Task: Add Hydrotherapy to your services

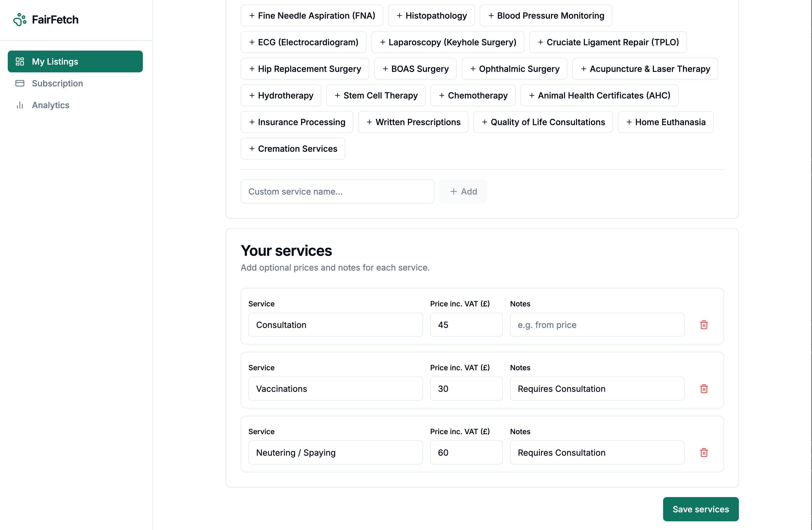Action: 281,96
